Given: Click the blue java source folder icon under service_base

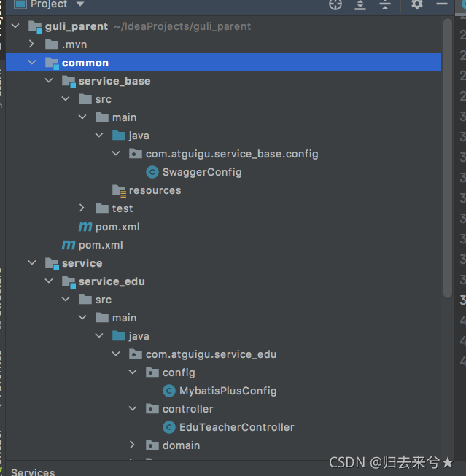Looking at the screenshot, I should pyautogui.click(x=119, y=136).
